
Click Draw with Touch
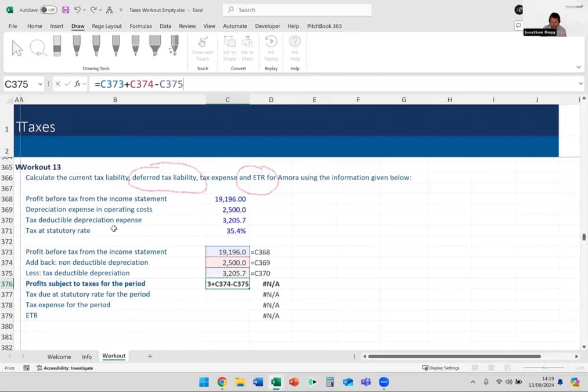click(203, 48)
